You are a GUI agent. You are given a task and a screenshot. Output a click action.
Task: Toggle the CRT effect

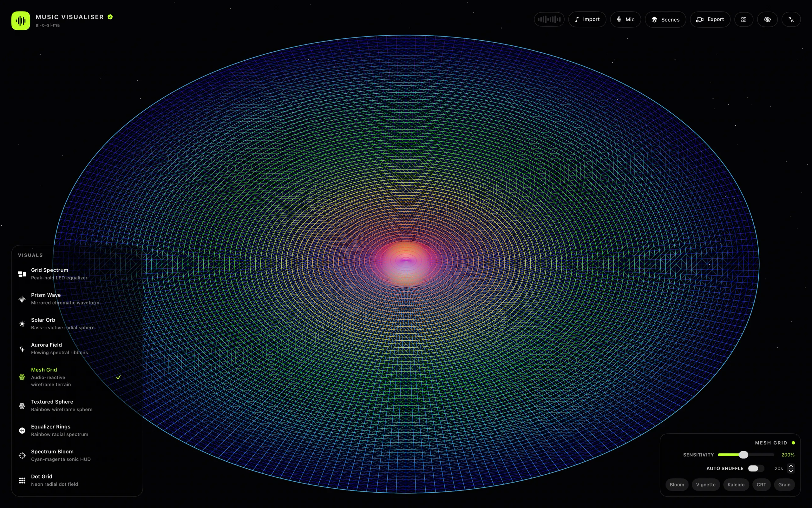(x=761, y=485)
